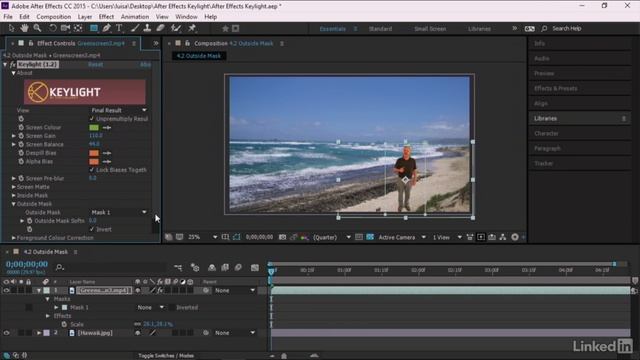The image size is (640, 360).
Task: Select the Puppet Pin tool
Action: 192,28
